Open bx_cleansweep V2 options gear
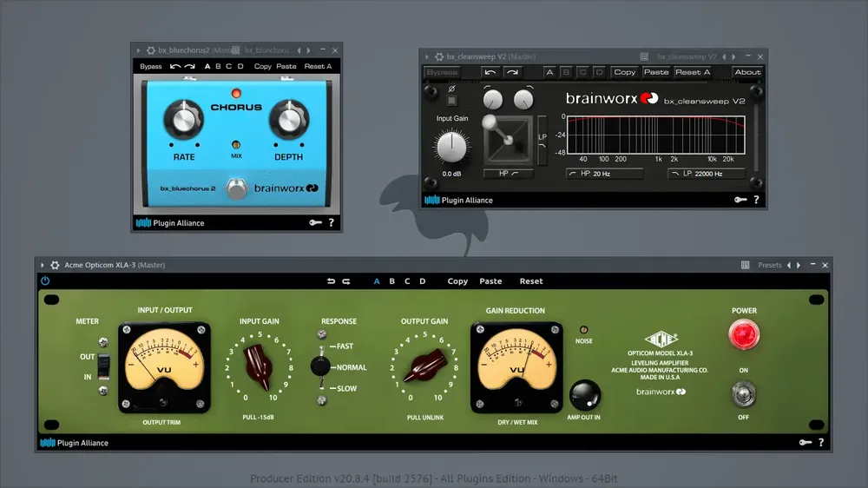The width and height of the screenshot is (868, 488). 439,56
